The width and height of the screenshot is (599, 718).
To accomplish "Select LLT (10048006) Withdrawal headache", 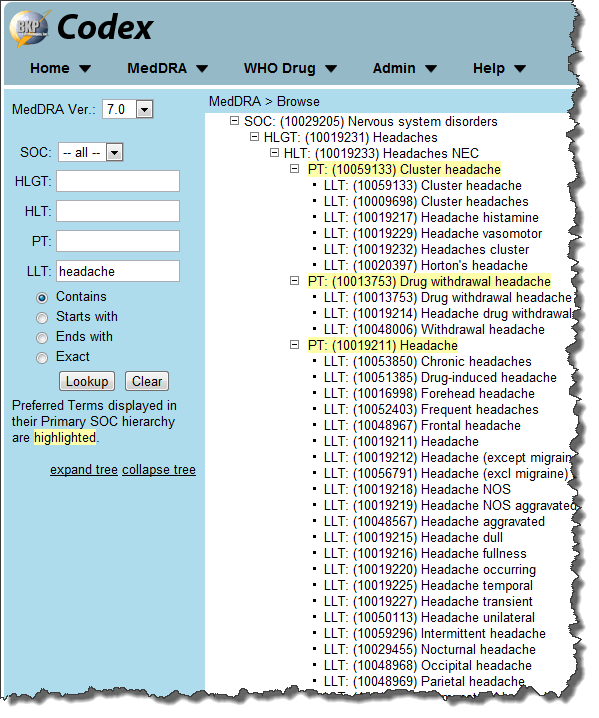I will (434, 330).
